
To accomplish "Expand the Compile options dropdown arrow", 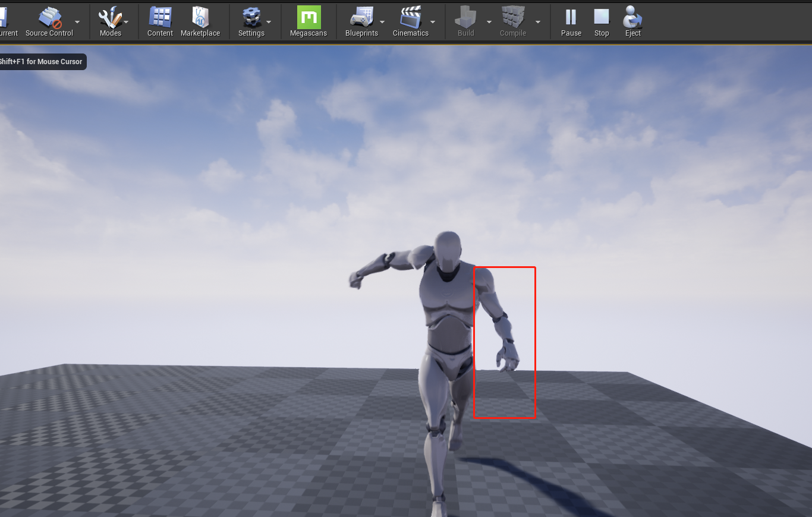I will coord(538,21).
